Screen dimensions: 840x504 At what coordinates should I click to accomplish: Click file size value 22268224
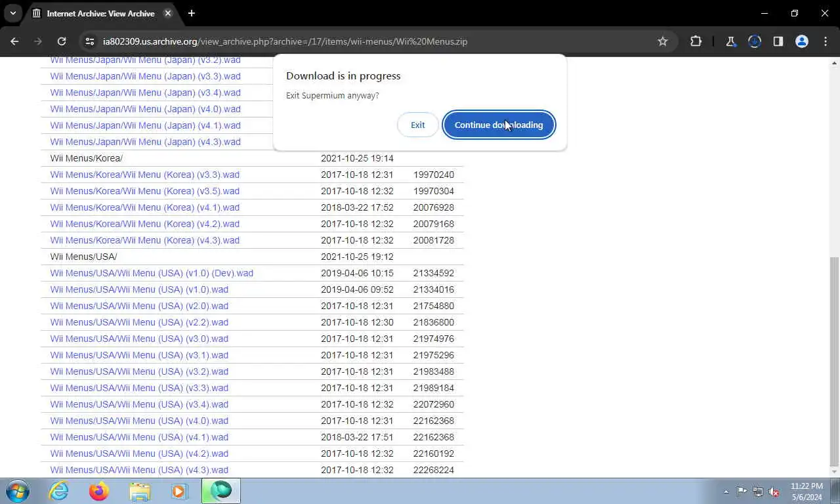(x=434, y=470)
